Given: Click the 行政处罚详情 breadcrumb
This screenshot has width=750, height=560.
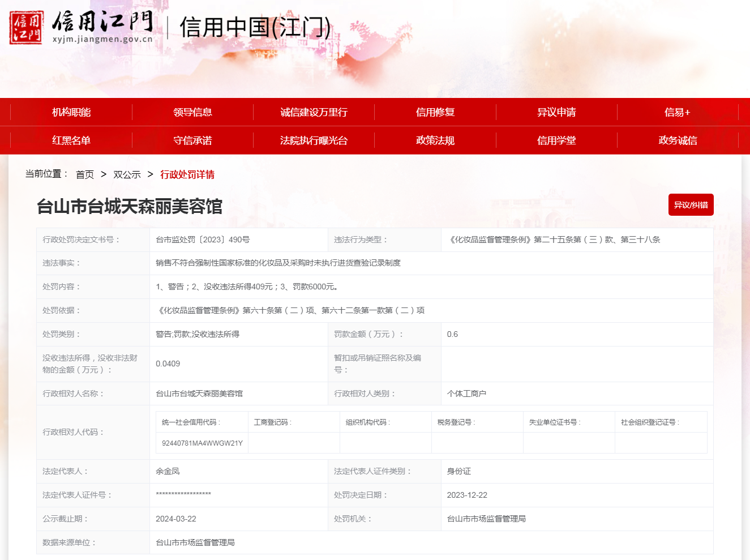Looking at the screenshot, I should pyautogui.click(x=187, y=174).
